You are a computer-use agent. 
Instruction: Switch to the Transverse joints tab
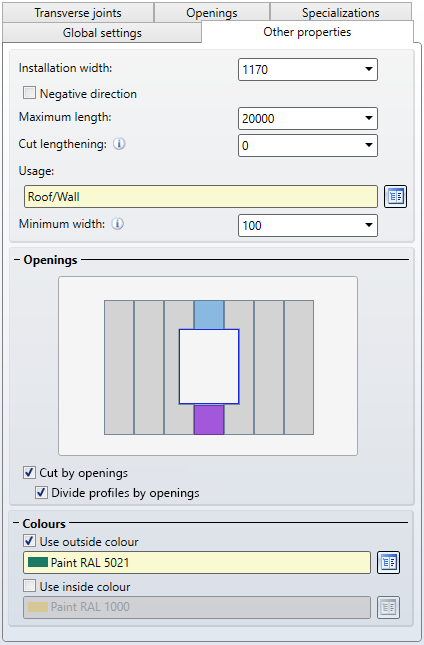coord(78,12)
